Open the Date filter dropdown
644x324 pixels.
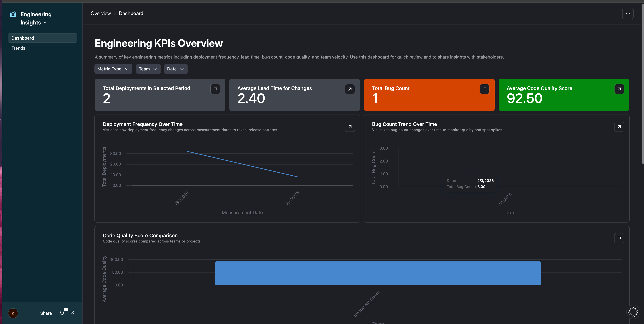pyautogui.click(x=175, y=69)
